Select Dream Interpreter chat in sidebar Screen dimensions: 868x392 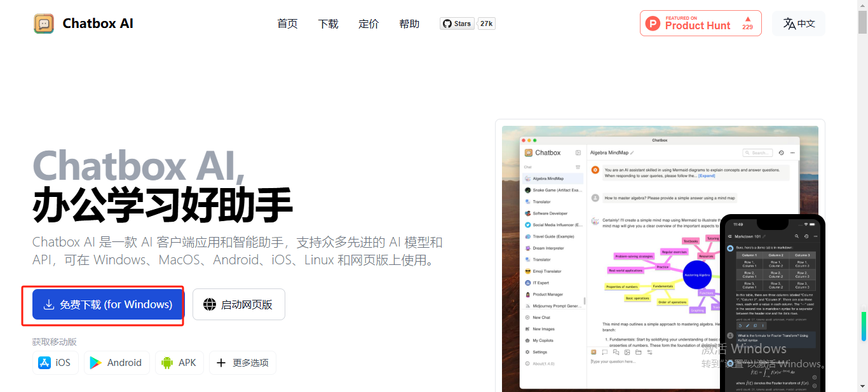click(553, 248)
